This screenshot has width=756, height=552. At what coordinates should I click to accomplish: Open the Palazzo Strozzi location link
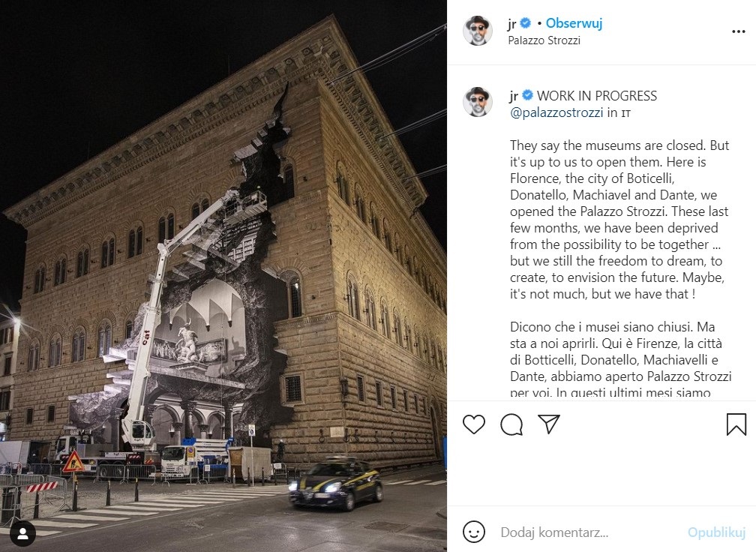[x=544, y=40]
